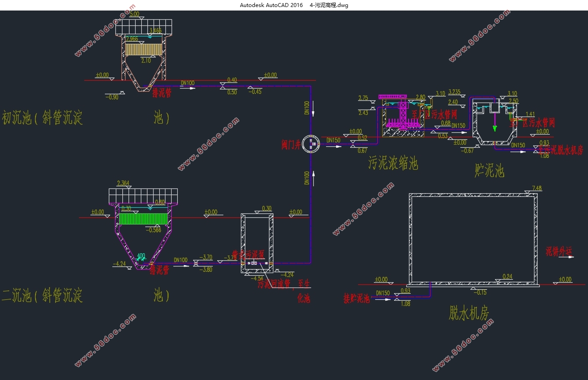Select the -3.80 elevation mark
588x380 pixels.
pyautogui.click(x=205, y=270)
